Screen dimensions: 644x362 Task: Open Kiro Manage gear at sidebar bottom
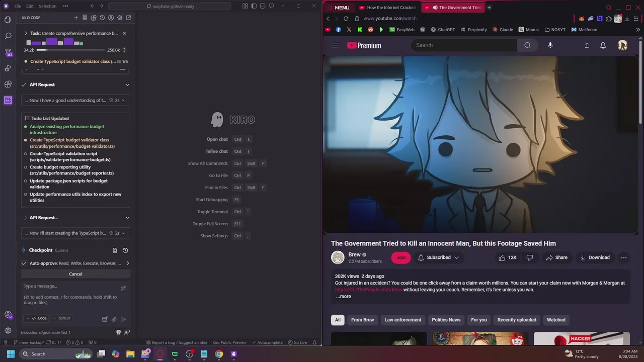coord(8,330)
